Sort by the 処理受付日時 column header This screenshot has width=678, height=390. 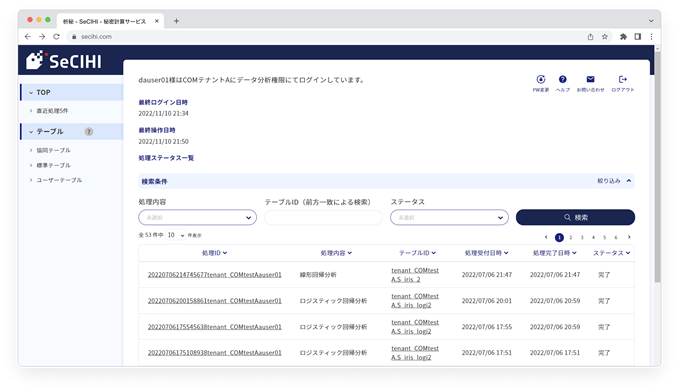click(x=486, y=253)
